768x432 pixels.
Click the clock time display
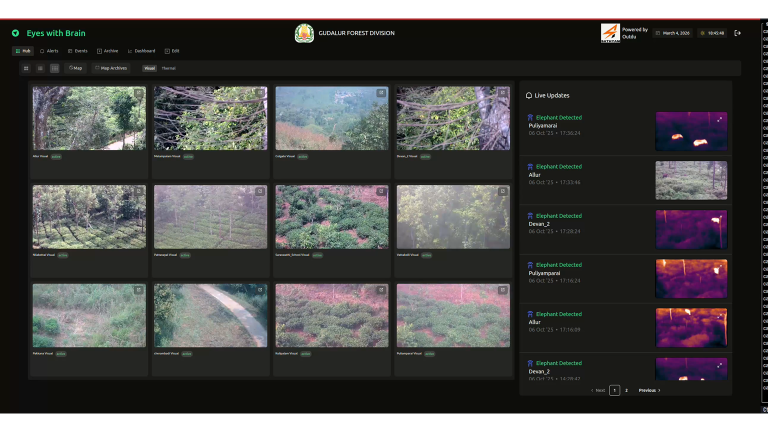pos(713,33)
